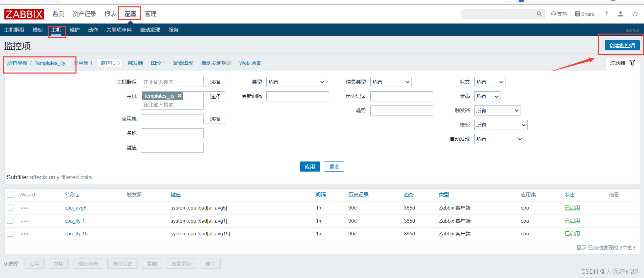This screenshot has width=644, height=278.
Task: Switch to the 聚合图形 tab
Action: (x=183, y=63)
